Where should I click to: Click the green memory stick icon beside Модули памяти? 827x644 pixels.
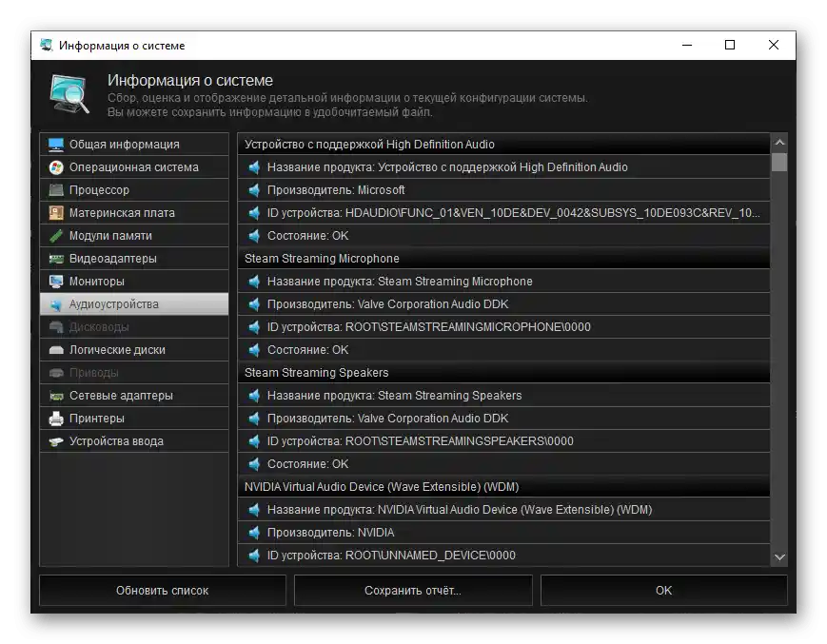[x=56, y=236]
